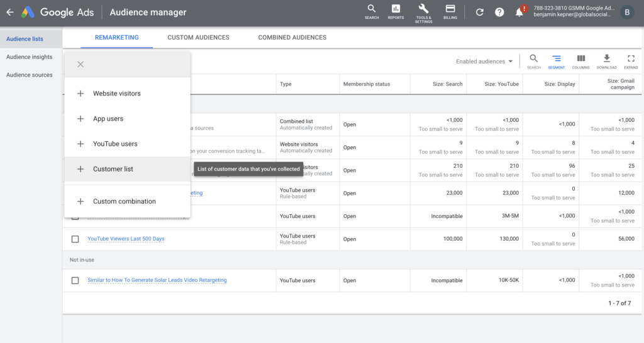The width and height of the screenshot is (644, 343).
Task: Open notifications bell with alert
Action: pyautogui.click(x=520, y=11)
